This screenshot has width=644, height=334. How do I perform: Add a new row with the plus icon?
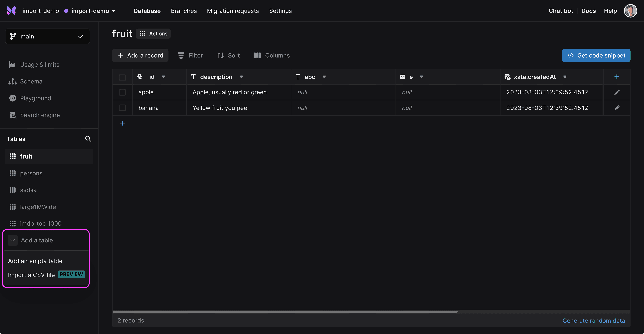pos(122,123)
